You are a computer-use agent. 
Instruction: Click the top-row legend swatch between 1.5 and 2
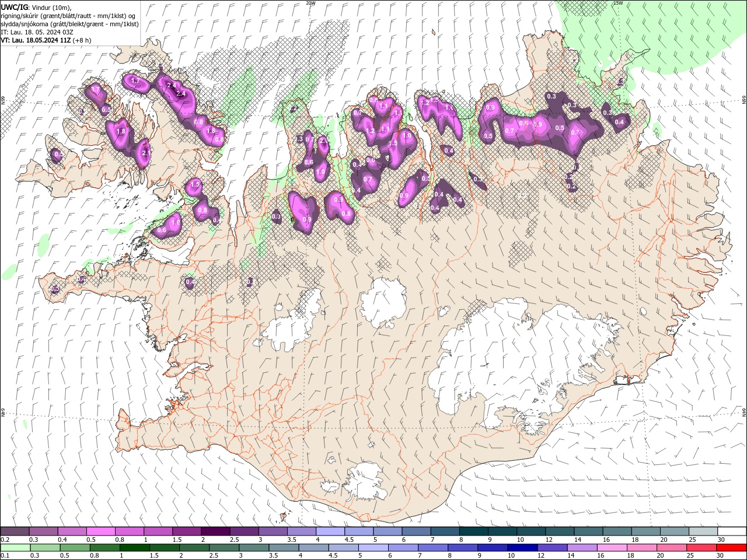click(187, 531)
